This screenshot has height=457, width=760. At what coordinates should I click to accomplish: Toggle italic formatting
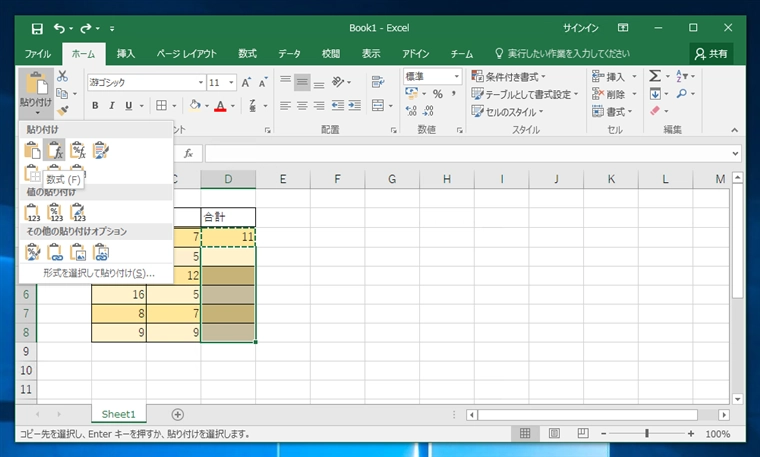[112, 105]
